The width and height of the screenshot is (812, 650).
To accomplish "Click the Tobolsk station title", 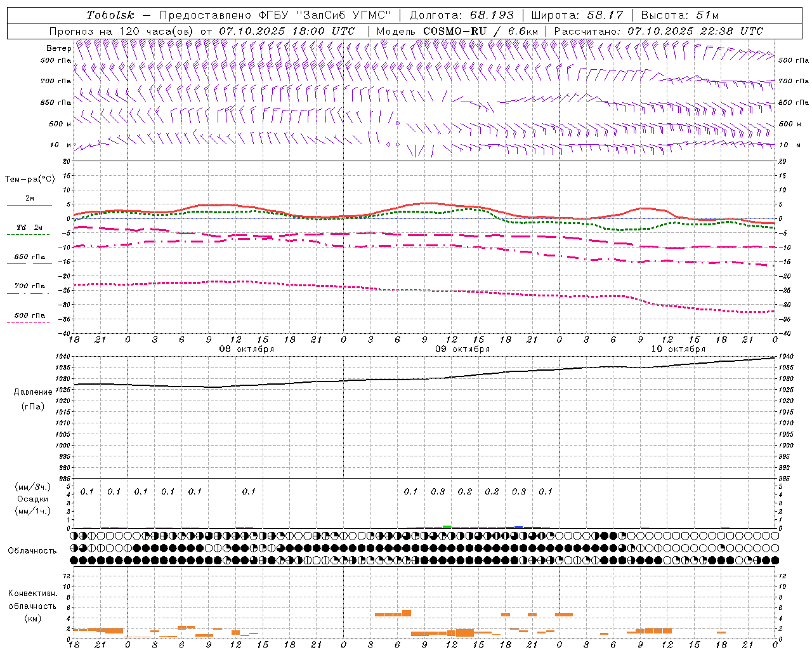I will pyautogui.click(x=110, y=15).
